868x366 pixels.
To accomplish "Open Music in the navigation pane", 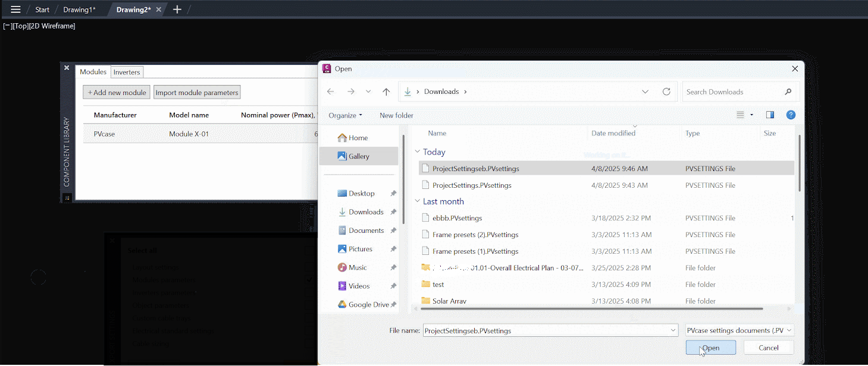I will click(358, 267).
